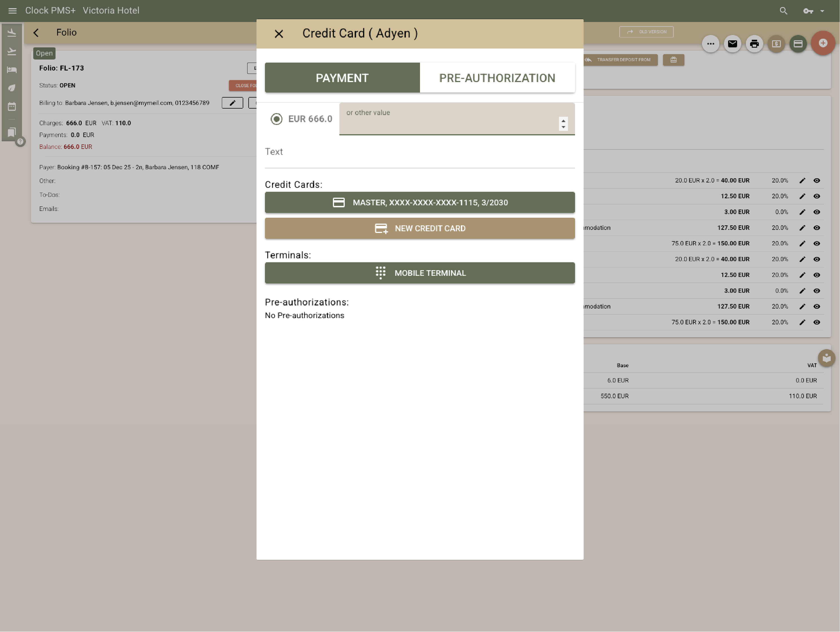Open the more options ellipsis menu

711,44
